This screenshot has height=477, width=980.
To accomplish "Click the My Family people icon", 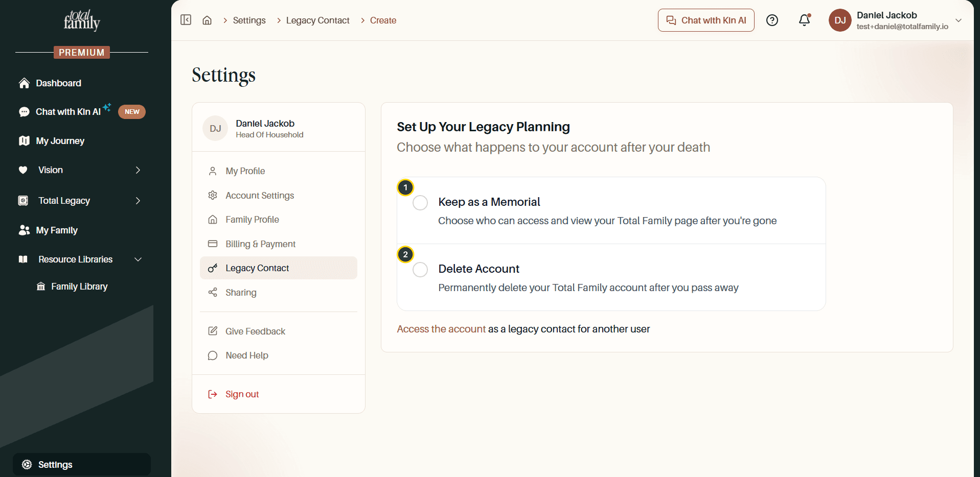I will (24, 230).
